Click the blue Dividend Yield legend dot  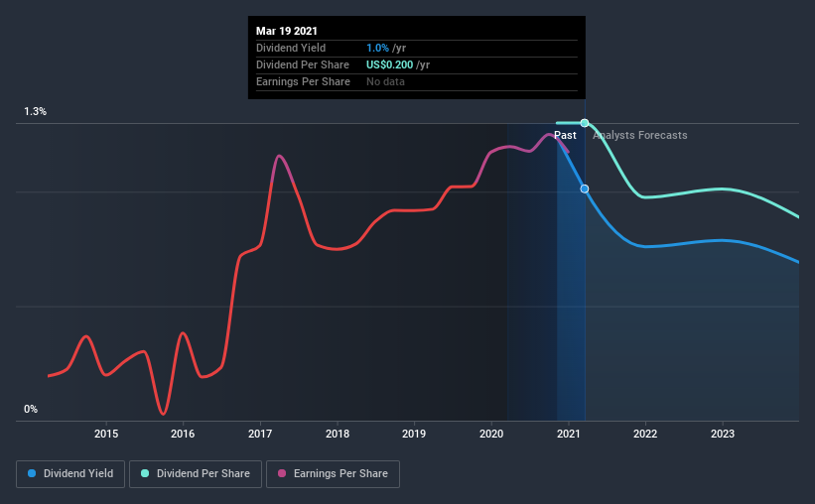32,473
